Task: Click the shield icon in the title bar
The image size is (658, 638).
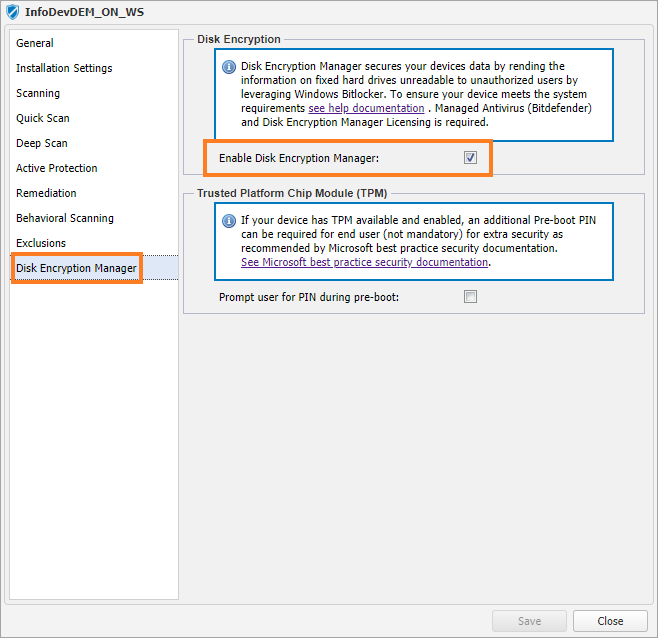Action: [13, 12]
